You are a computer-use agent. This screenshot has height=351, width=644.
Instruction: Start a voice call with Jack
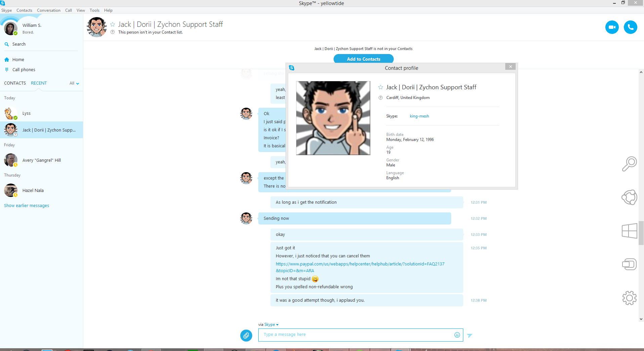tap(630, 27)
